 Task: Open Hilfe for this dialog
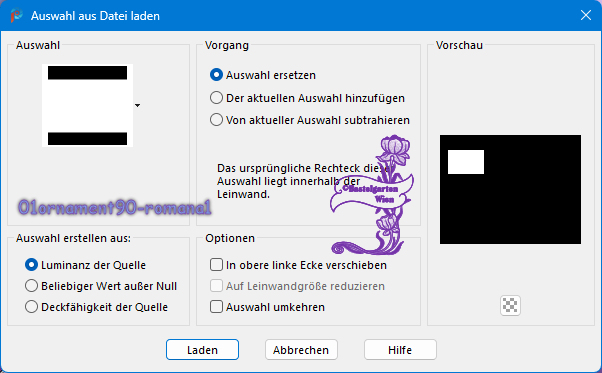click(x=400, y=350)
